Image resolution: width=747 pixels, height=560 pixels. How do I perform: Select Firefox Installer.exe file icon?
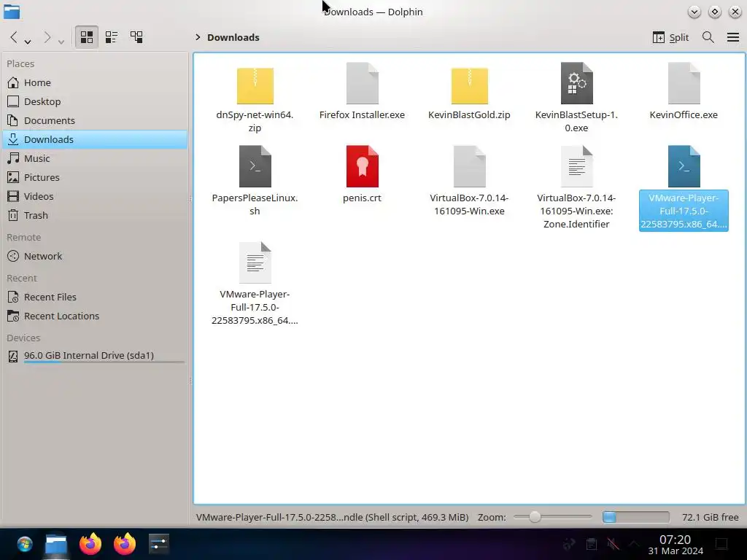pyautogui.click(x=362, y=83)
